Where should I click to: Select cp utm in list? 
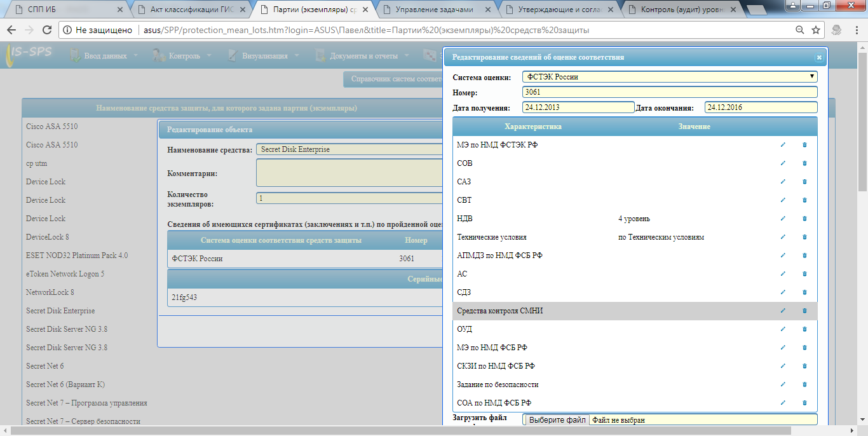37,163
